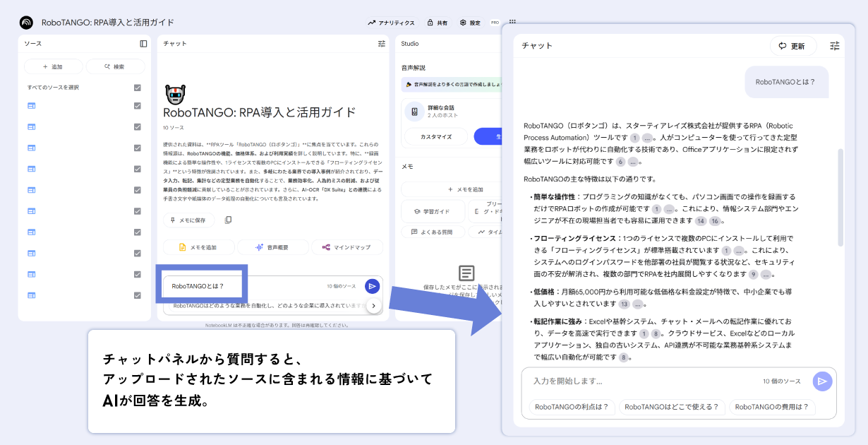Click the multilingual audio overview banner
This screenshot has height=445, width=868.
[x=452, y=84]
